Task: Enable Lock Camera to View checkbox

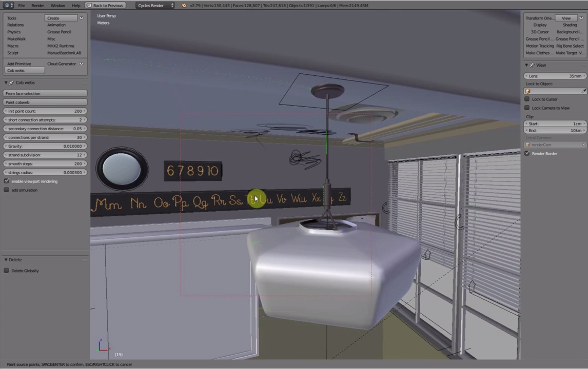Action: coord(527,108)
